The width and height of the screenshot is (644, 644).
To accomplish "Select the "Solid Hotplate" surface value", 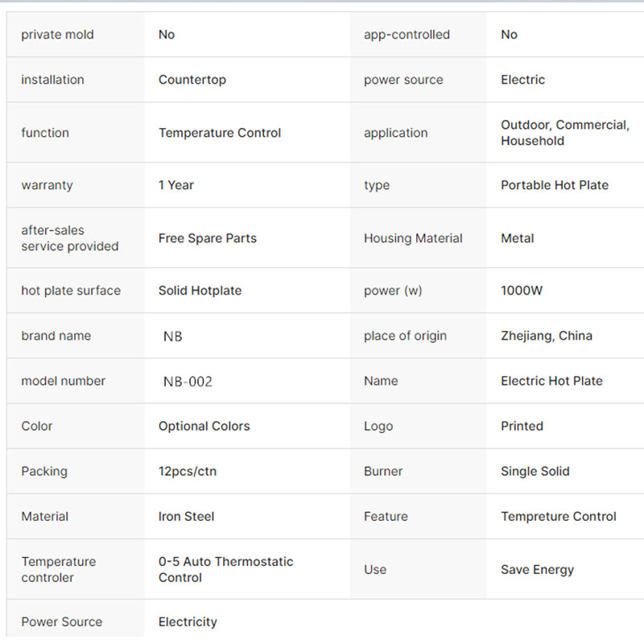I will [200, 291].
